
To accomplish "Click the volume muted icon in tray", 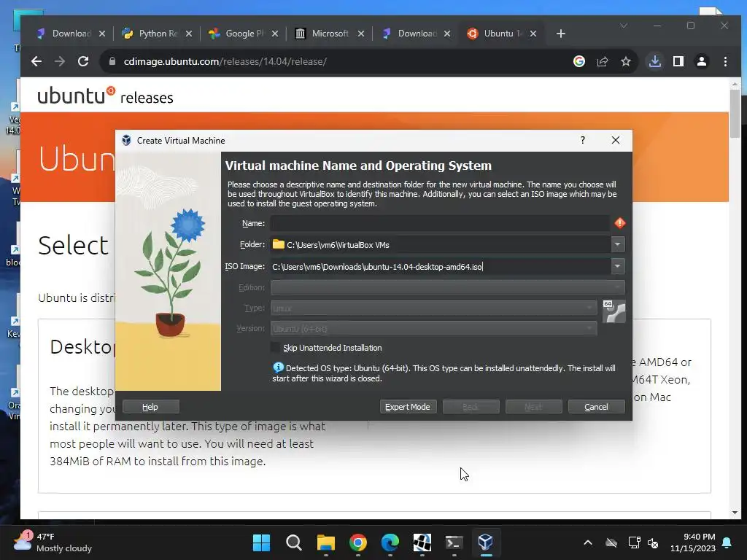I will [x=653, y=542].
